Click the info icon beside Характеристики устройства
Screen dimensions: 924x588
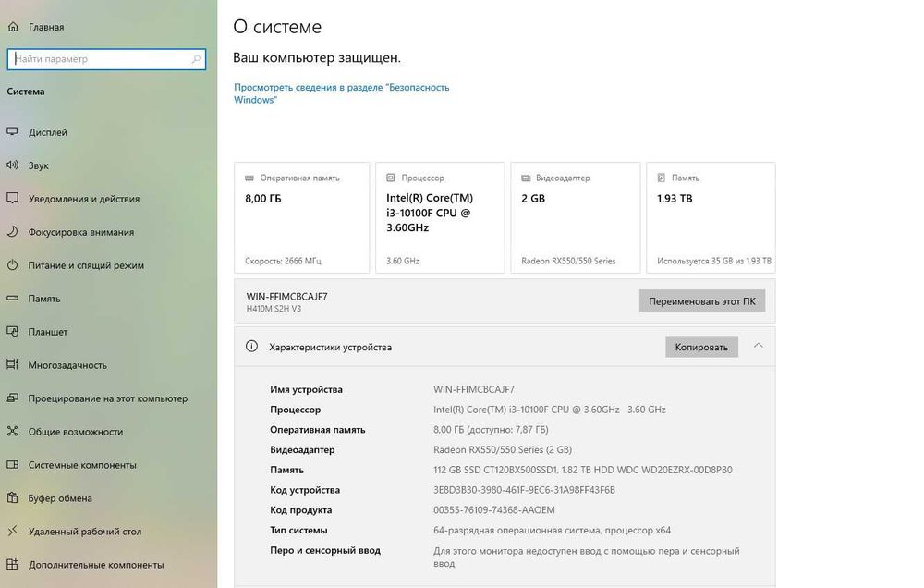(251, 346)
